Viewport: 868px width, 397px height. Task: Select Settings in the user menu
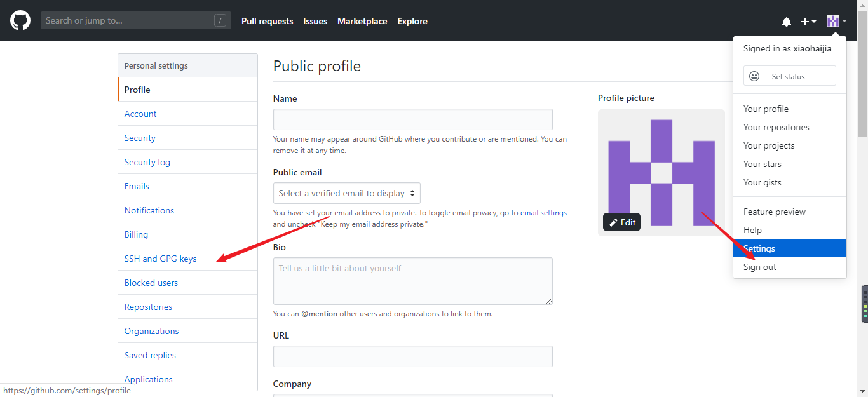pyautogui.click(x=759, y=248)
